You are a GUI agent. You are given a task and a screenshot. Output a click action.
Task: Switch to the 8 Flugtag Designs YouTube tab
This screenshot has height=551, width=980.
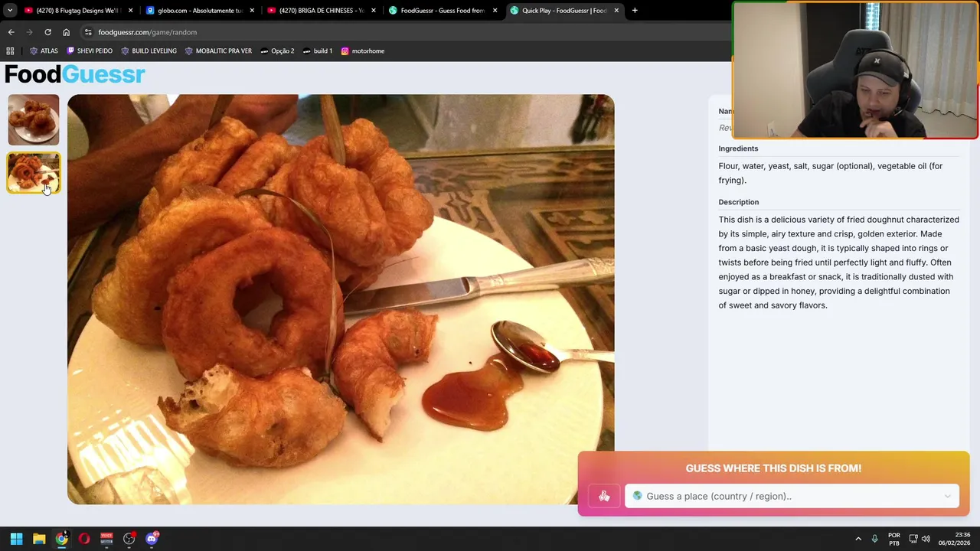point(78,10)
